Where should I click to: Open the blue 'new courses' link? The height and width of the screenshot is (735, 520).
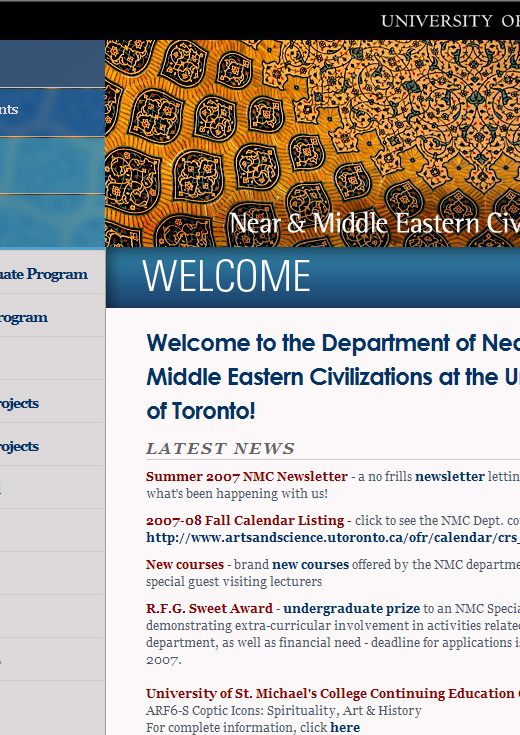coord(310,564)
